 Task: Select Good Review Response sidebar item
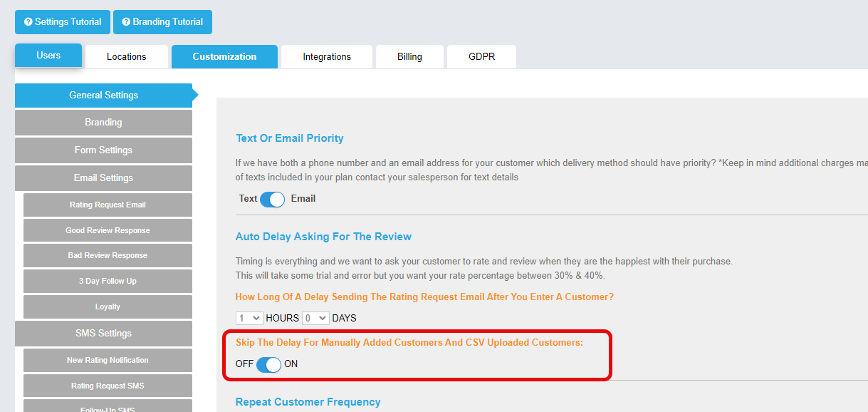tap(108, 231)
